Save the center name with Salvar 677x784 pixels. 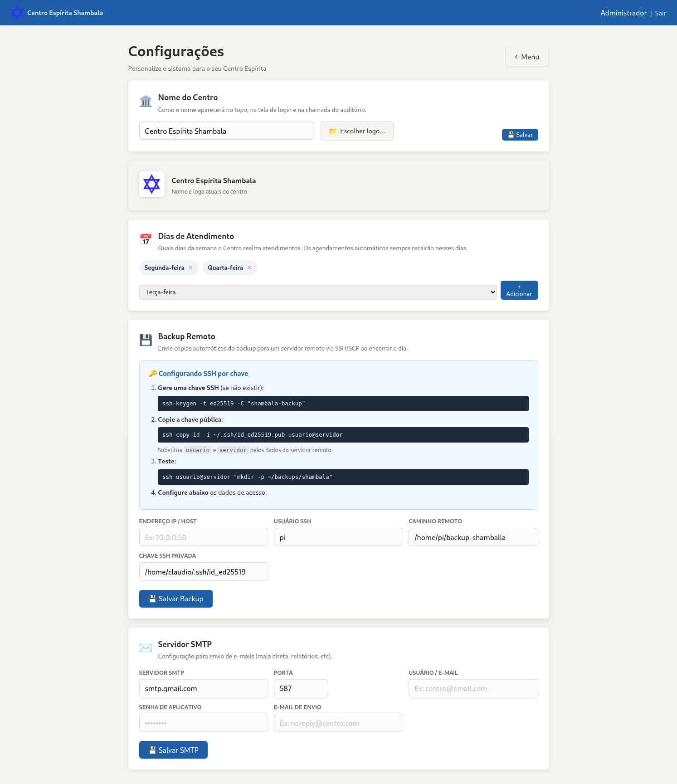pos(520,135)
